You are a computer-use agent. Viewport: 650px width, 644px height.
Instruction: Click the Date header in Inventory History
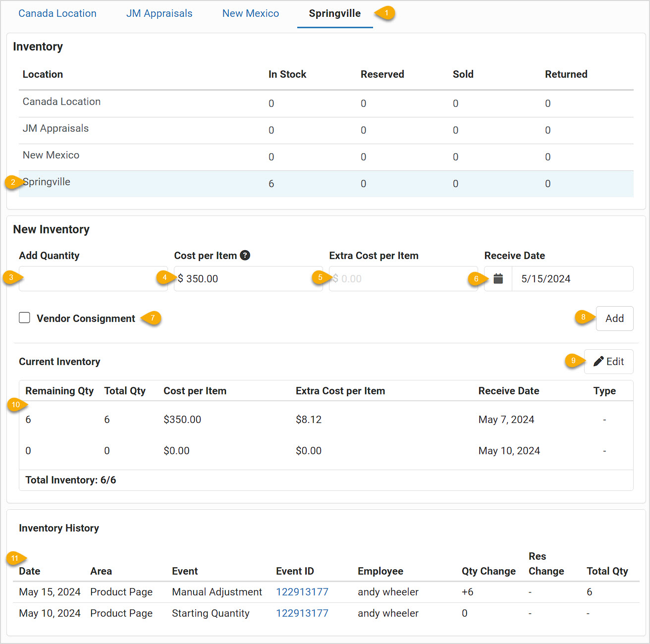pos(30,571)
